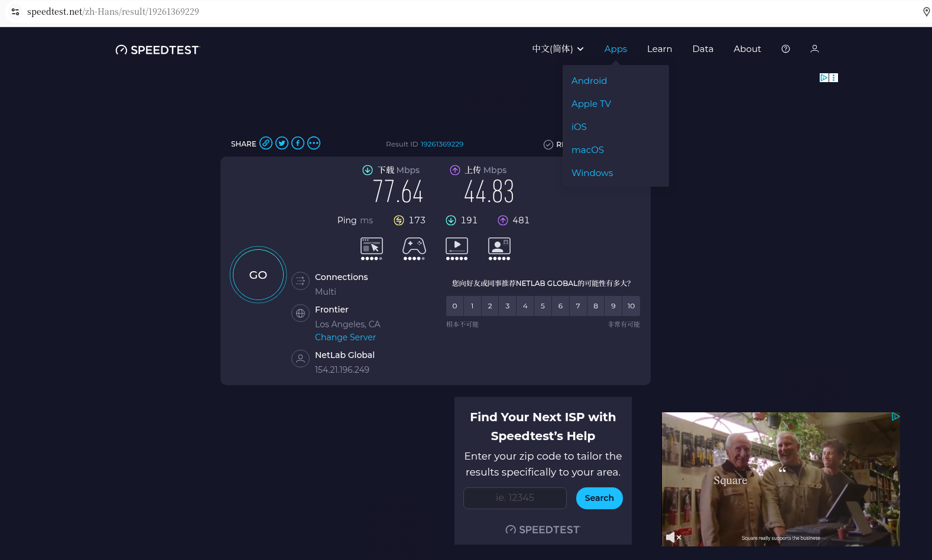
Task: Rate recommendation score 2
Action: coord(490,306)
